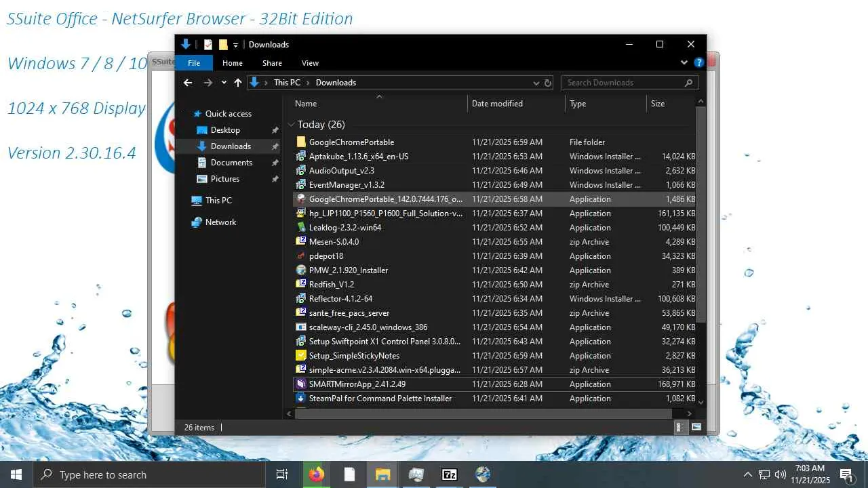This screenshot has height=488, width=868.
Task: Select the Setup Swiftpoint X1 Control Panel file
Action: coord(384,342)
